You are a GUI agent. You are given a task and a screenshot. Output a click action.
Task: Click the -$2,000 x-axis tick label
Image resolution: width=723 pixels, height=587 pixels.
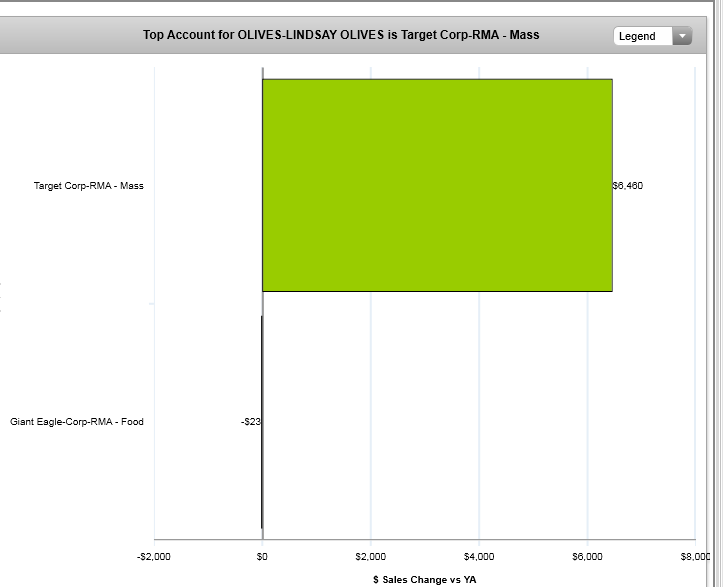tap(154, 556)
